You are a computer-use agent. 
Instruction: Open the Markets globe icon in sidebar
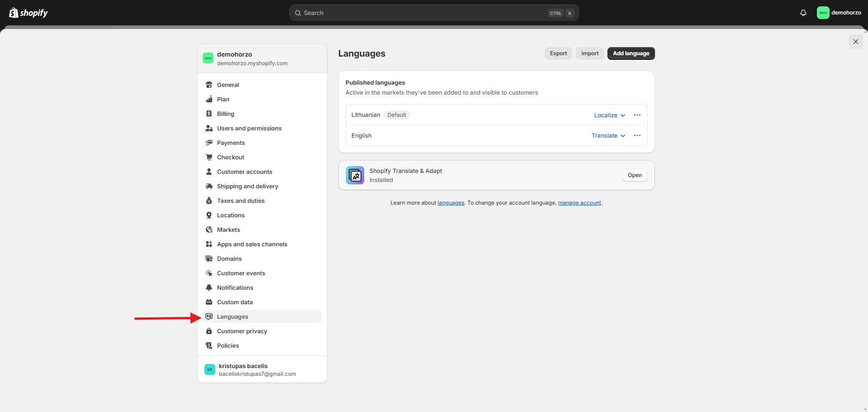[x=209, y=230]
